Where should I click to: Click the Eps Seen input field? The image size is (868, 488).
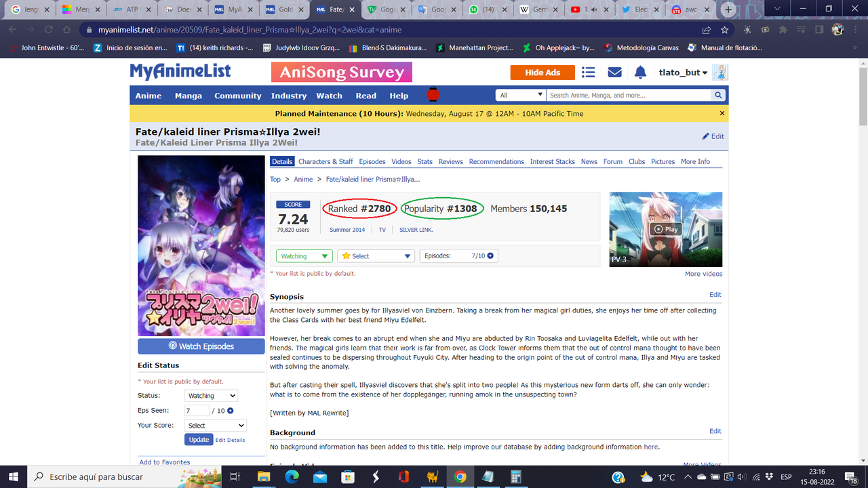coord(197,410)
